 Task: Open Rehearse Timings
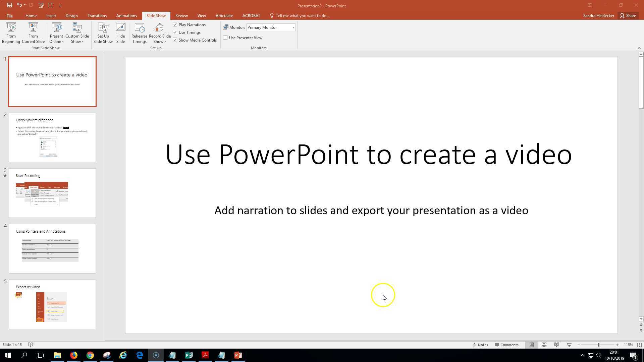139,33
